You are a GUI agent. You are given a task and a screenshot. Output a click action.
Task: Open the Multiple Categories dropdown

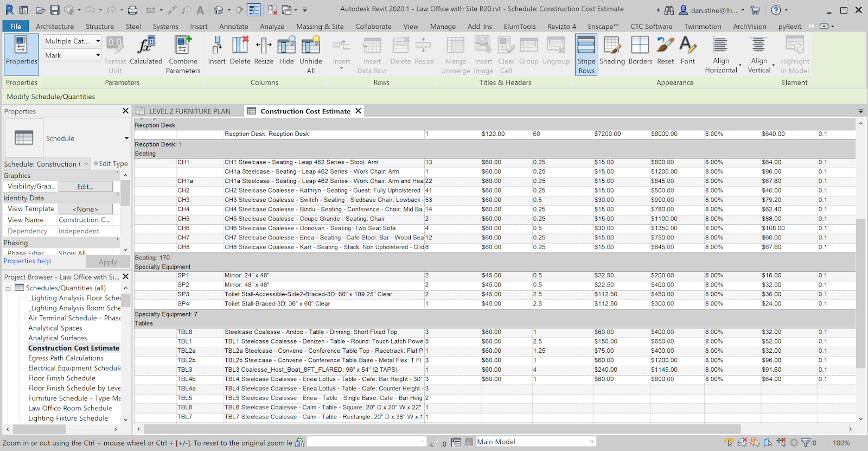tap(72, 41)
